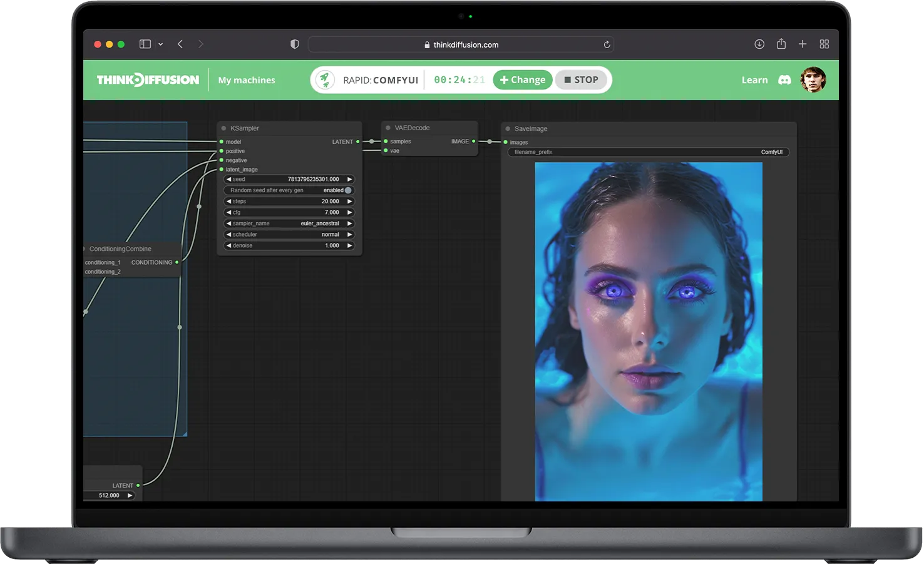Open the privacy shield report icon
This screenshot has height=564, width=924.
tap(295, 44)
